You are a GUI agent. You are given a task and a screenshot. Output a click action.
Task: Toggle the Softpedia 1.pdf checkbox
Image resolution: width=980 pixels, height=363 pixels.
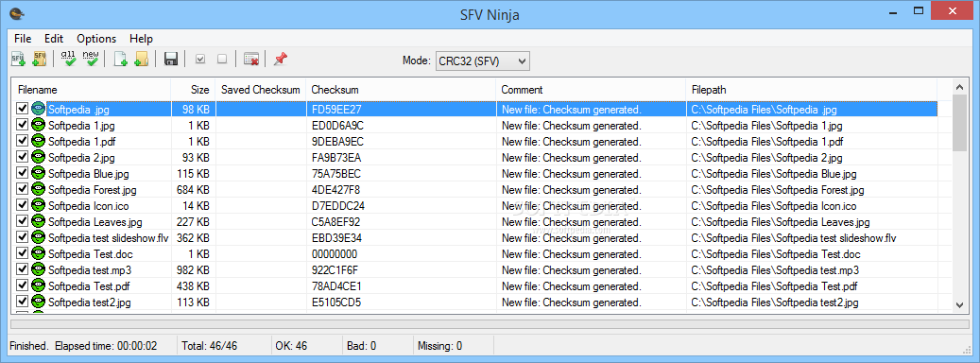(23, 141)
